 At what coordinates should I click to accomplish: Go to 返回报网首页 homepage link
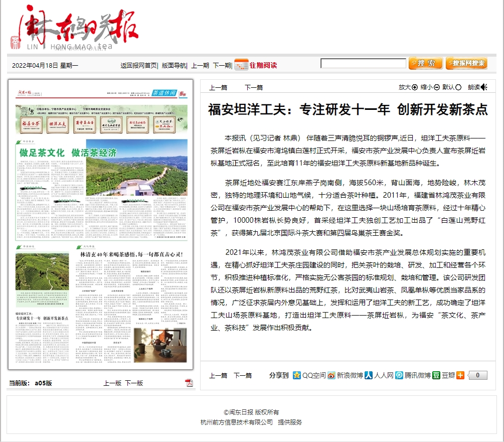click(139, 66)
